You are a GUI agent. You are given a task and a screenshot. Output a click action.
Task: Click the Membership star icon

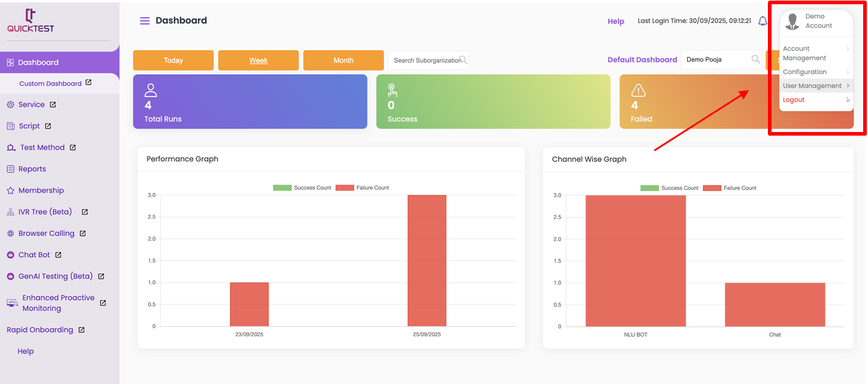click(10, 190)
